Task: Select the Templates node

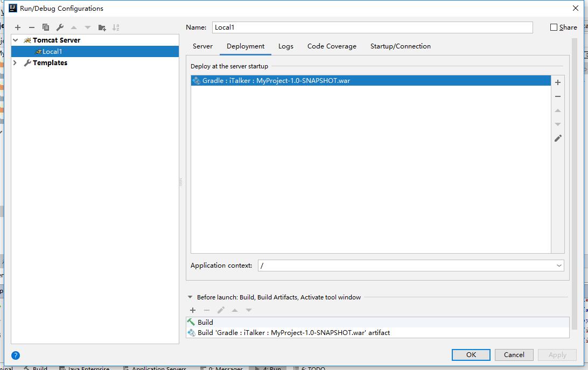Action: 95,62
